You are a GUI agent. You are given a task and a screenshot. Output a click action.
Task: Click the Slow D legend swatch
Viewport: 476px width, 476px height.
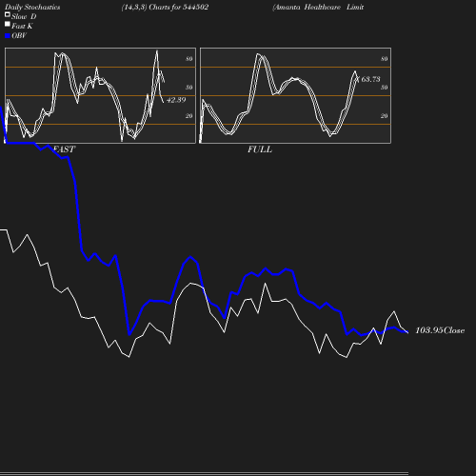pos(8,14)
